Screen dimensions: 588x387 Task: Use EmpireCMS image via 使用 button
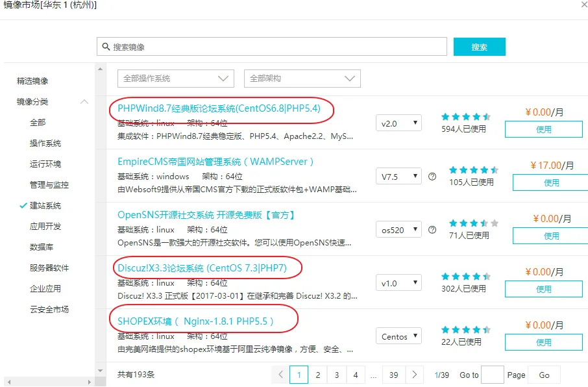tap(550, 183)
